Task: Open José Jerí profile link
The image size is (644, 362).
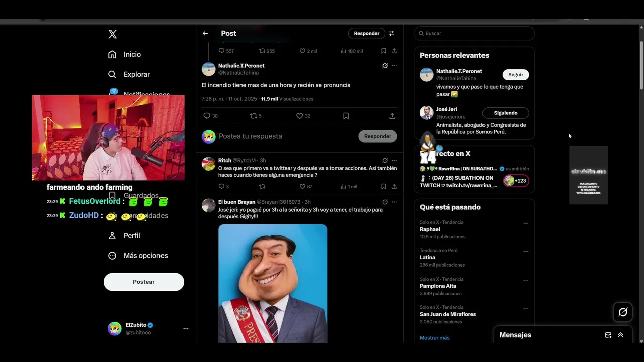Action: tap(447, 109)
